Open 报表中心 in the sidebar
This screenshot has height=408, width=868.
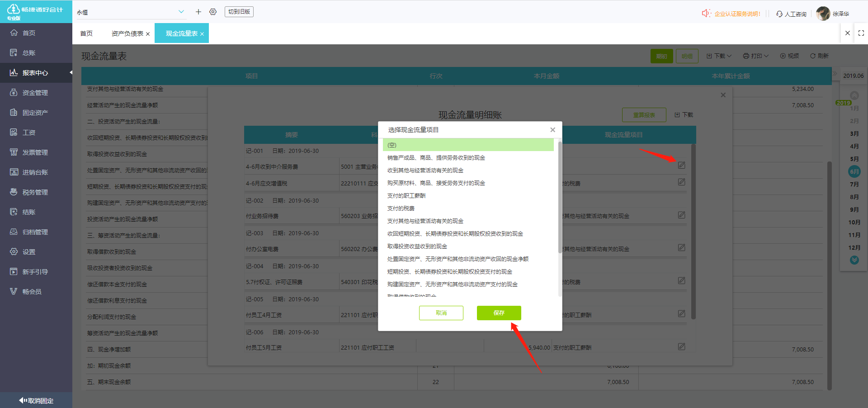click(35, 73)
